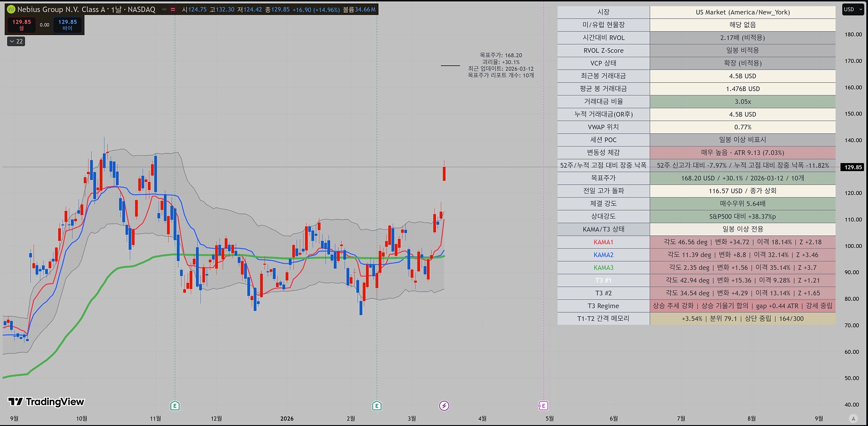Click the green KAMA3 row label
The width and height of the screenshot is (868, 426).
click(x=604, y=267)
